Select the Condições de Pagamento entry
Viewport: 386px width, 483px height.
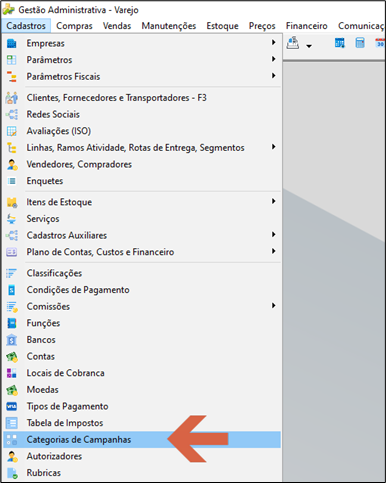tap(142, 290)
